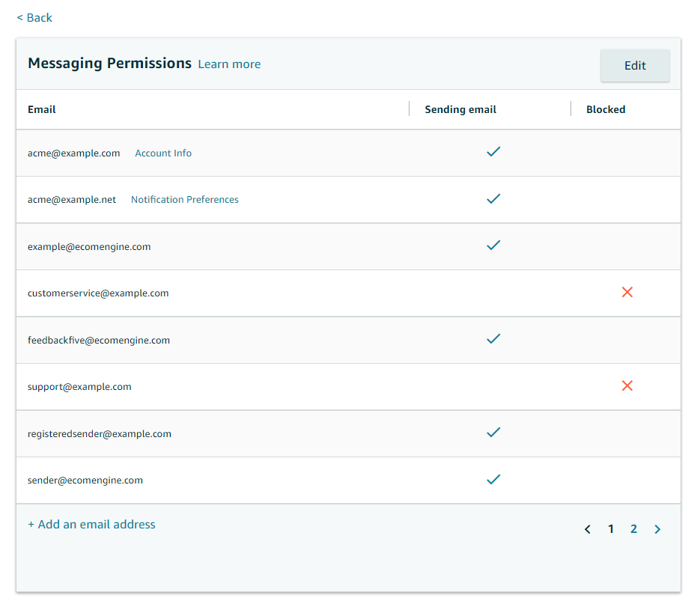Open the Notification Preferences link
This screenshot has height=610, width=700.
[185, 200]
